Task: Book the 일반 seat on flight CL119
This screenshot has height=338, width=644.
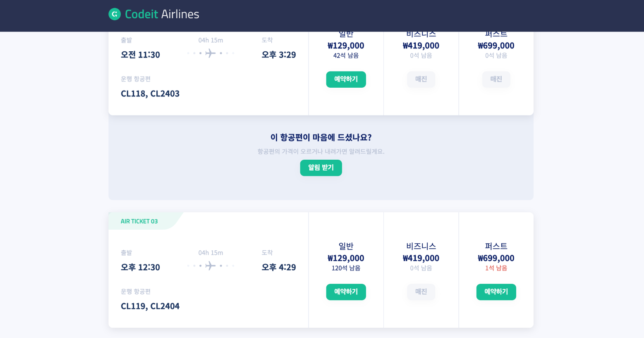Action: pos(346,292)
